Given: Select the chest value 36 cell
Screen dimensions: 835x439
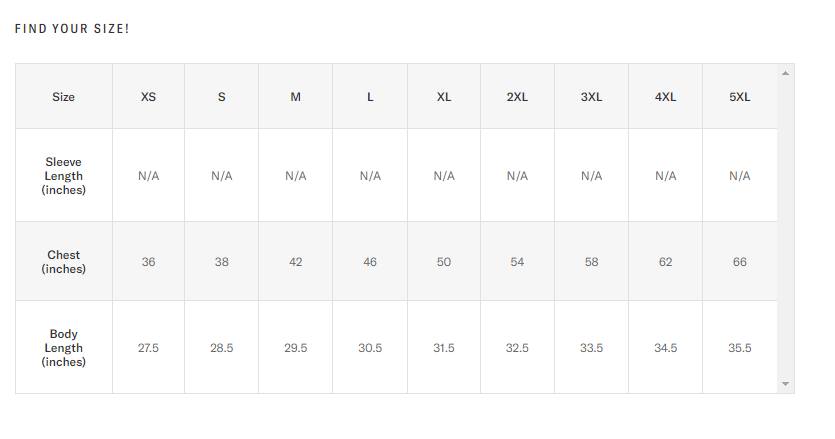Looking at the screenshot, I should click(x=148, y=262).
